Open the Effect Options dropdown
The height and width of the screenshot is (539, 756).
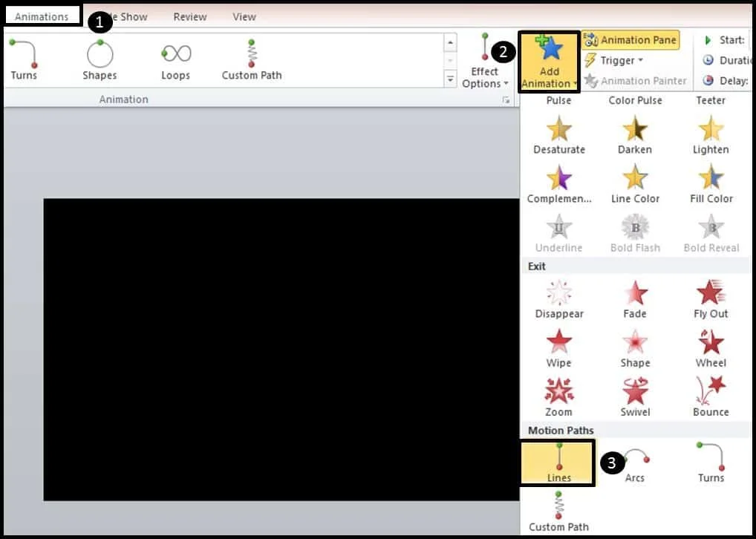485,61
